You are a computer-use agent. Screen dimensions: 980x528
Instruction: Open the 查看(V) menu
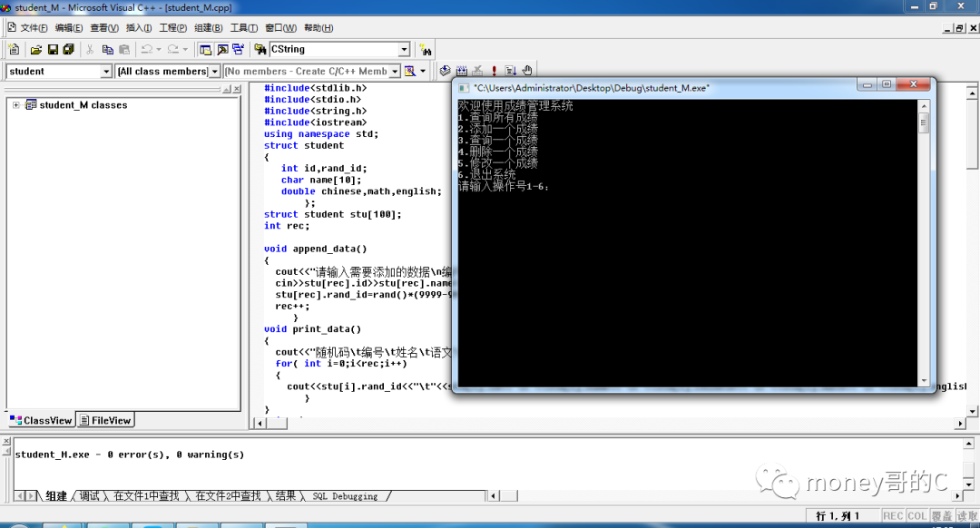click(104, 27)
